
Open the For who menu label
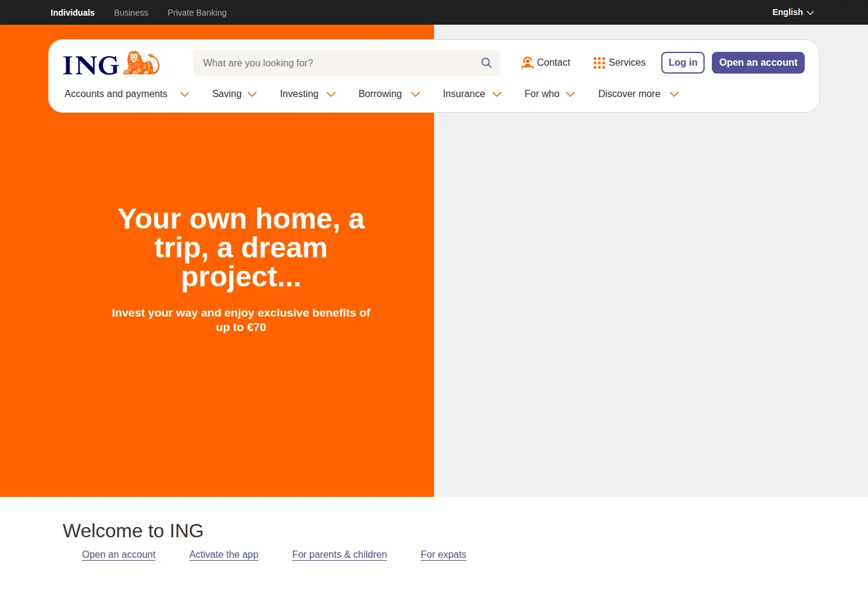click(542, 94)
